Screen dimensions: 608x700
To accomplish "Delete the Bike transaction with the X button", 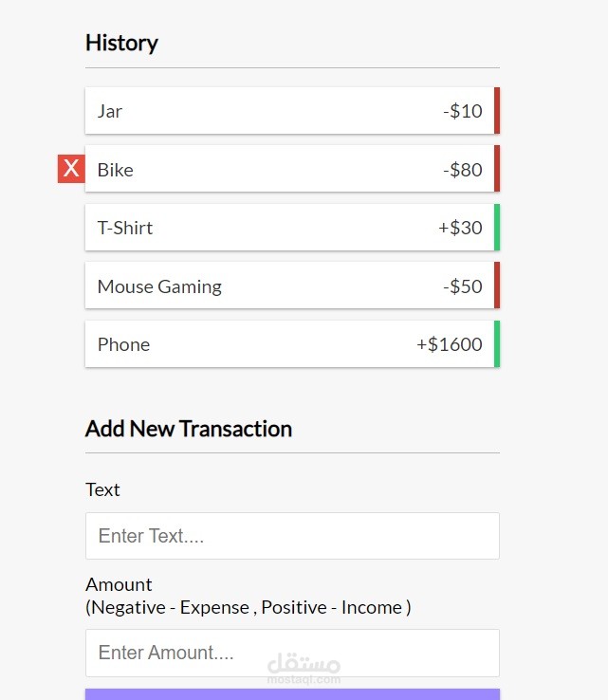I will point(71,169).
